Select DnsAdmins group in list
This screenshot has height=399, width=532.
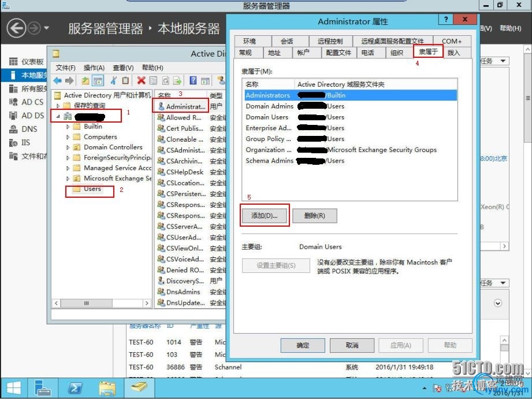coord(179,291)
